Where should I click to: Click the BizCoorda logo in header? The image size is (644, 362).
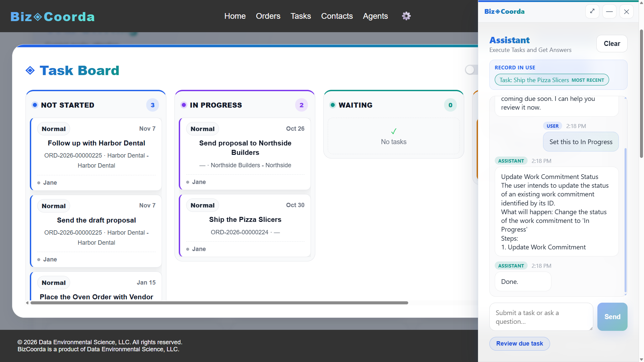click(x=53, y=16)
